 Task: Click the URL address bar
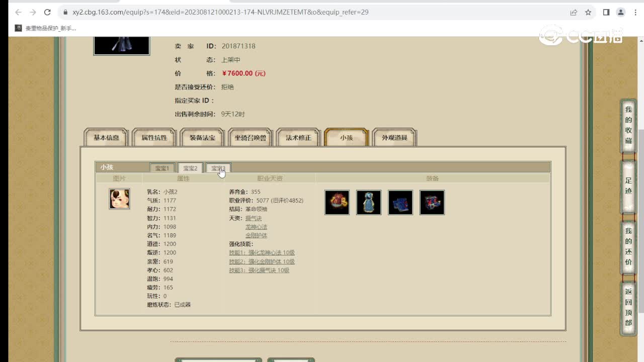[317, 12]
